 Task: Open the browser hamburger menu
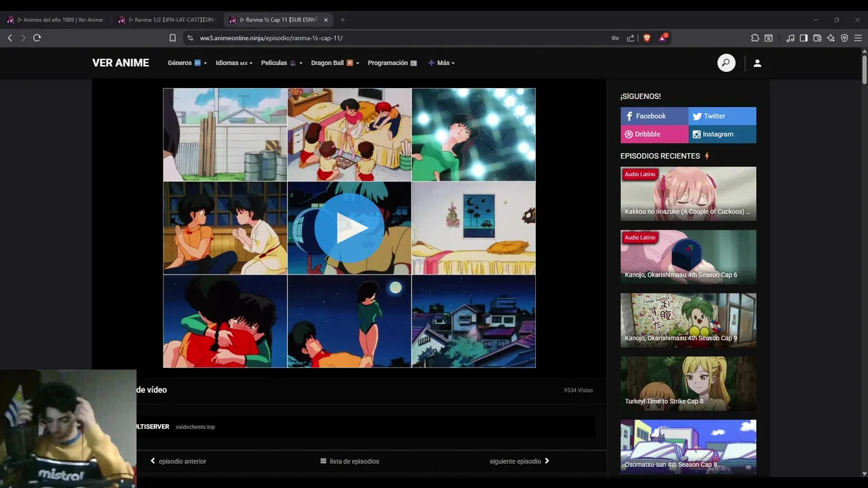(858, 38)
